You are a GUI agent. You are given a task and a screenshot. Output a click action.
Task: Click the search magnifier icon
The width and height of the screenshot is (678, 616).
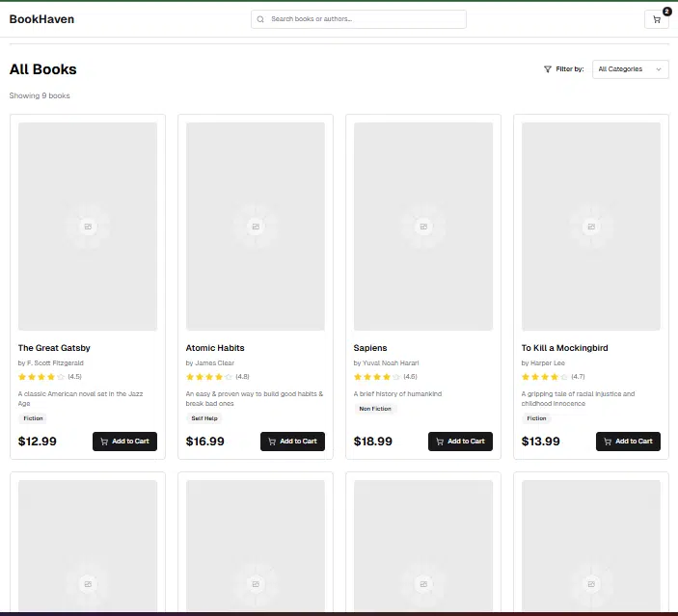(260, 19)
